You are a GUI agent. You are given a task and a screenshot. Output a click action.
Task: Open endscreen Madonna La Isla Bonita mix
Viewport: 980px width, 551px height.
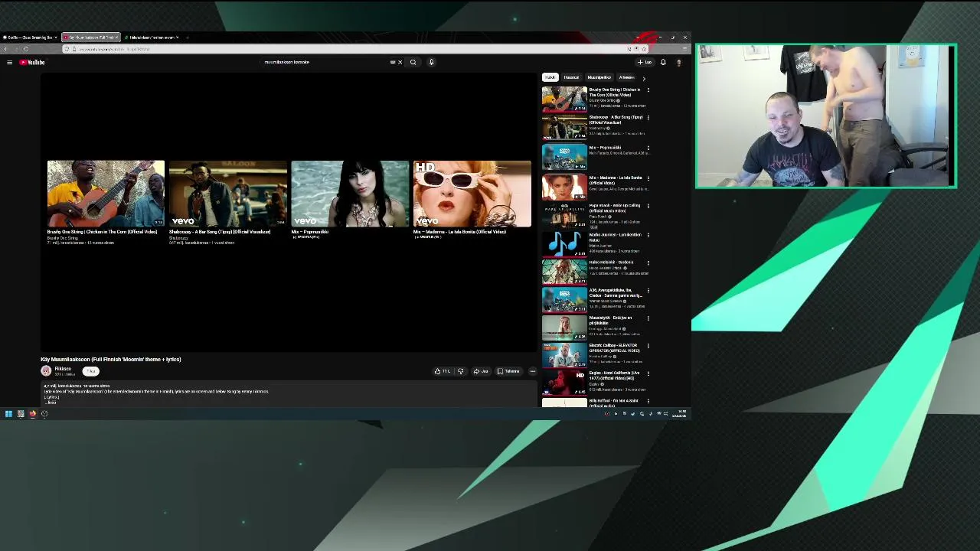(472, 194)
